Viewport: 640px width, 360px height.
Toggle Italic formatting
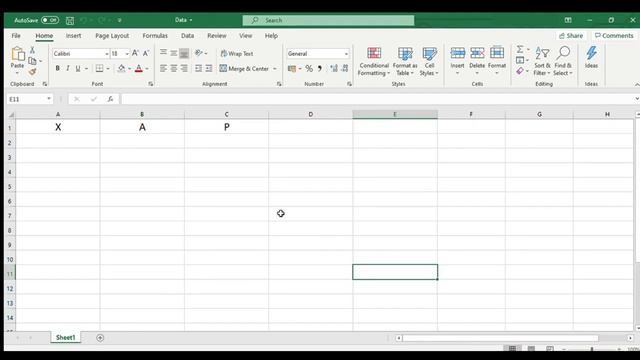[x=68, y=69]
